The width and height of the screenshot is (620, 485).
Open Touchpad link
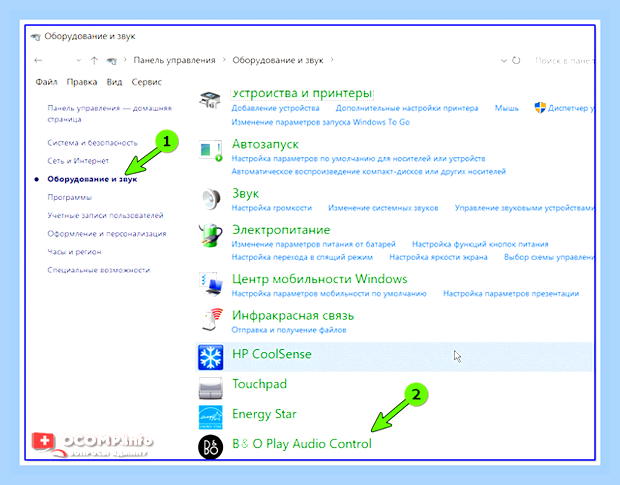(259, 384)
